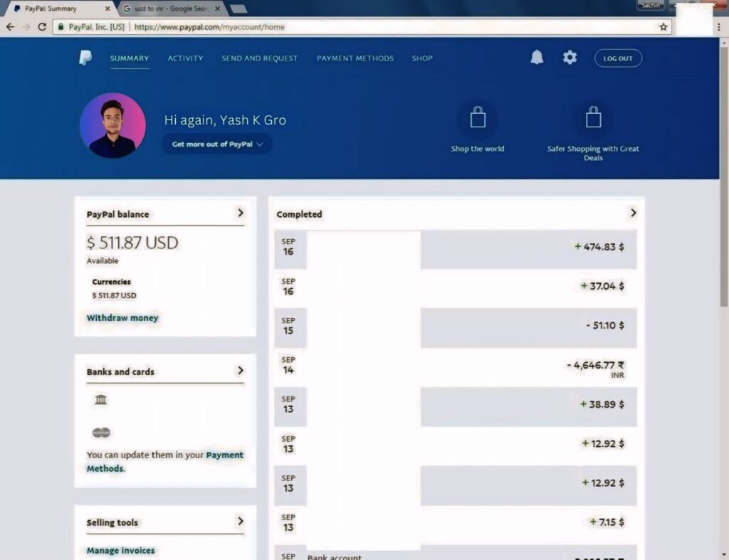The width and height of the screenshot is (729, 560).
Task: Open the Manage invoices link
Action: (x=120, y=551)
